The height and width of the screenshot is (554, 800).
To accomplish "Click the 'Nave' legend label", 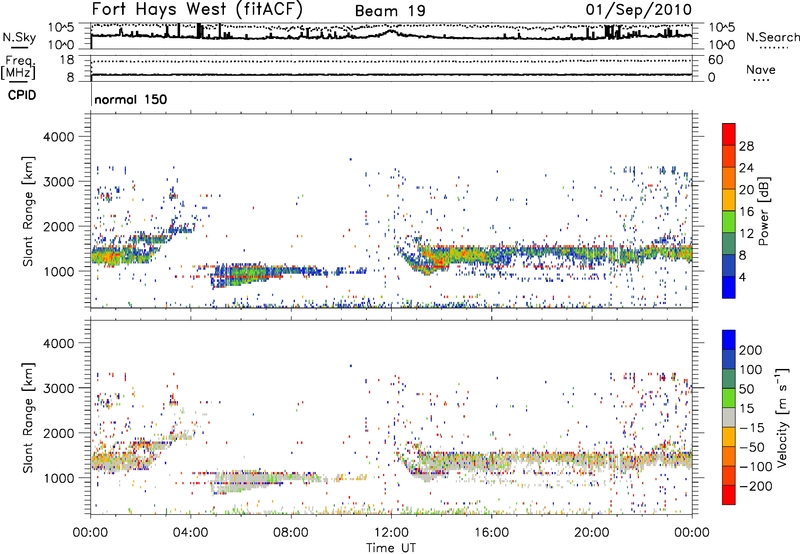I will [x=760, y=70].
